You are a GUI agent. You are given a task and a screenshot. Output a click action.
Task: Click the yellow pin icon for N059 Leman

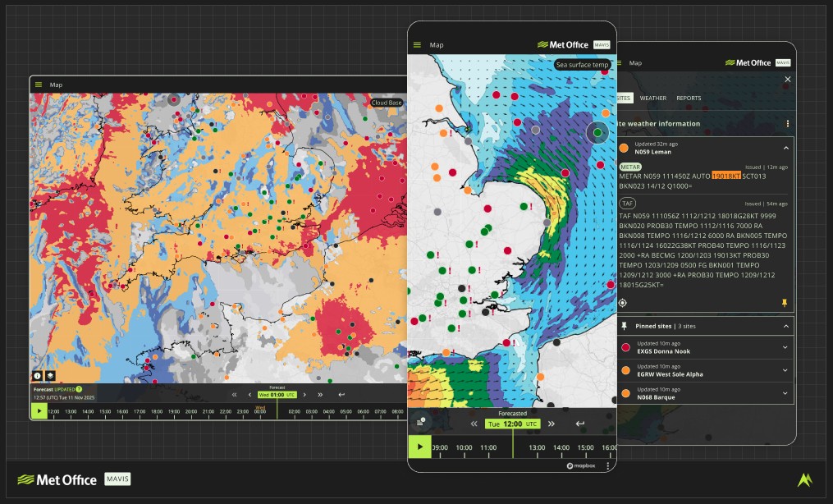784,302
